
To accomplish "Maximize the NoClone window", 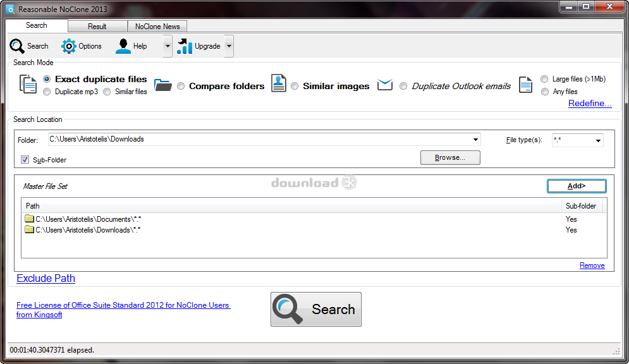I will point(586,6).
